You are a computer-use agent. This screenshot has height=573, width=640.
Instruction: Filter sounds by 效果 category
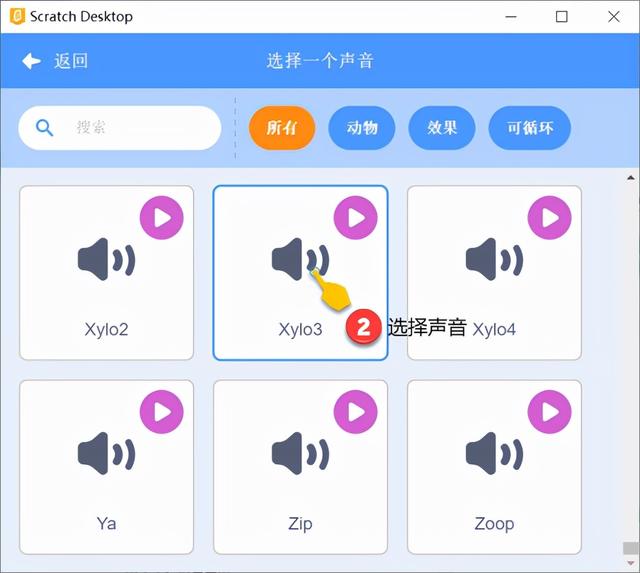pos(442,128)
